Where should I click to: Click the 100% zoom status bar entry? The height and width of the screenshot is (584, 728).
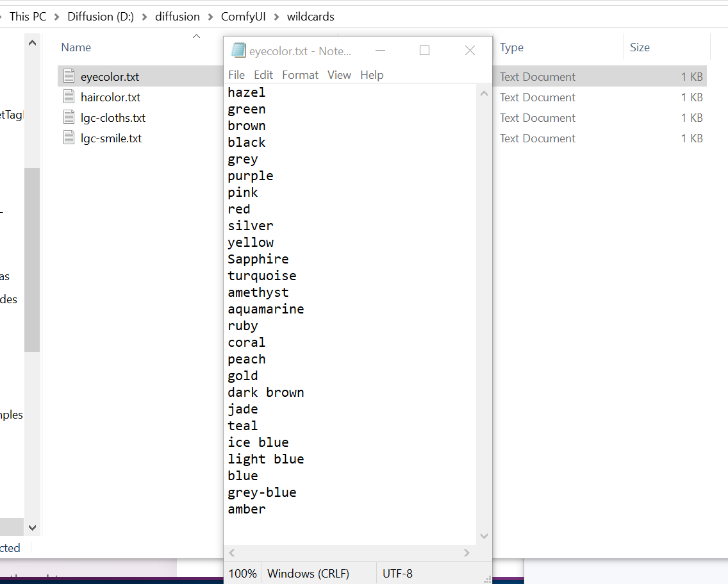(242, 573)
